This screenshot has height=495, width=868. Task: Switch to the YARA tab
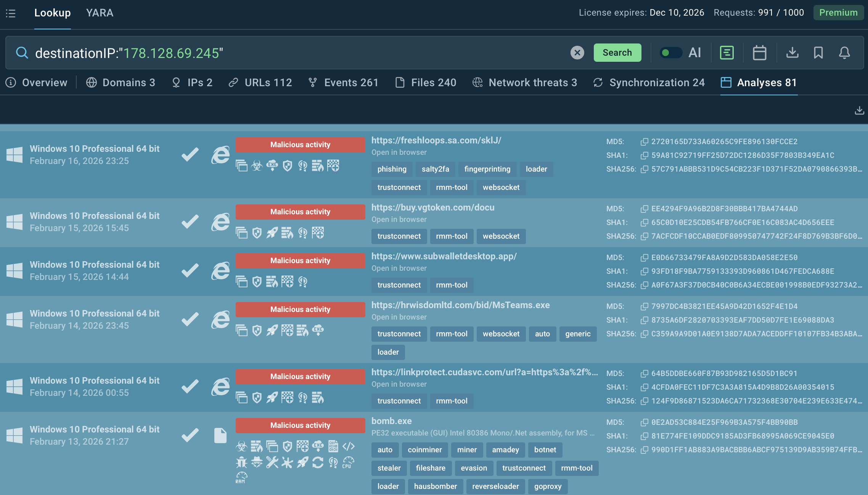(100, 13)
